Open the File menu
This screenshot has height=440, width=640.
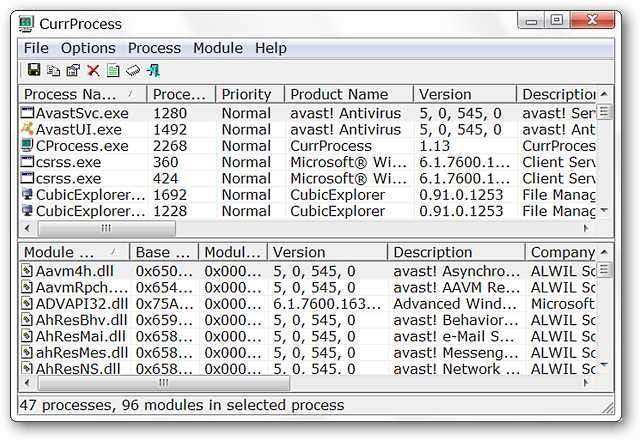pos(36,48)
